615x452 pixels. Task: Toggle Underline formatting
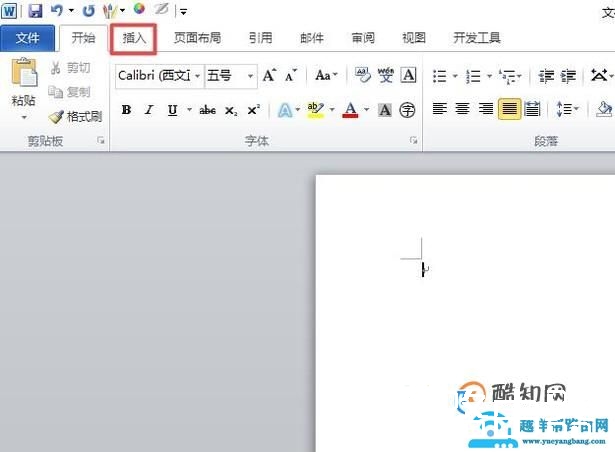coord(172,110)
